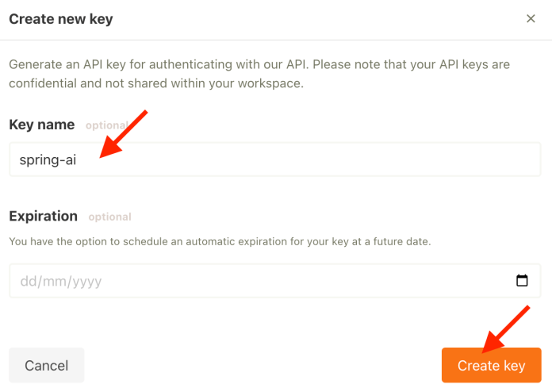The image size is (552, 392).
Task: Click the red arrow pointing at spring-ai
Action: (x=123, y=134)
